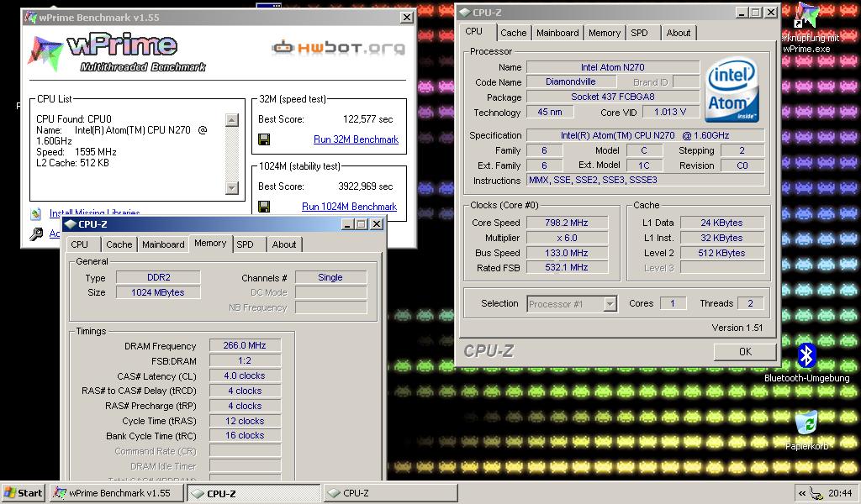Click CPU List scrollbar down arrow

coord(232,188)
